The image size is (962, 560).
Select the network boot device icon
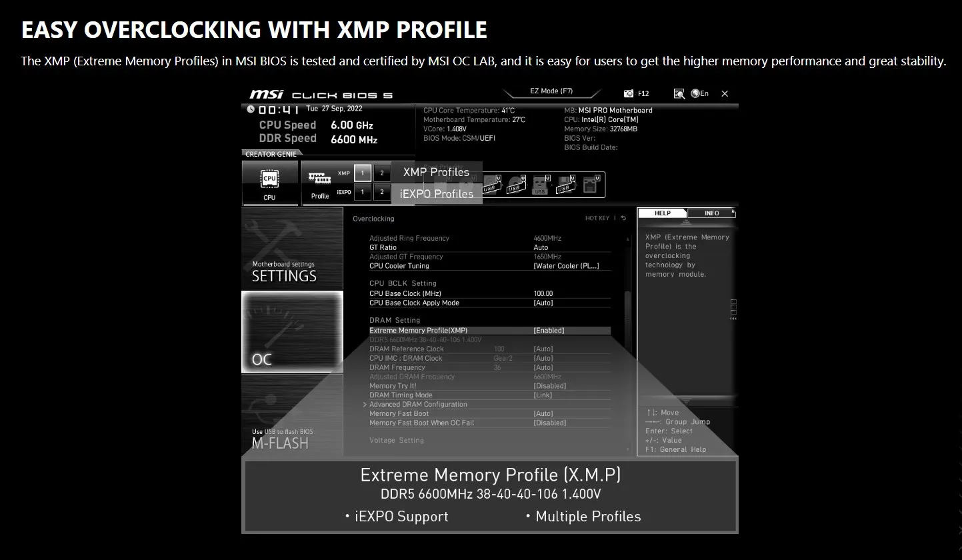point(590,184)
